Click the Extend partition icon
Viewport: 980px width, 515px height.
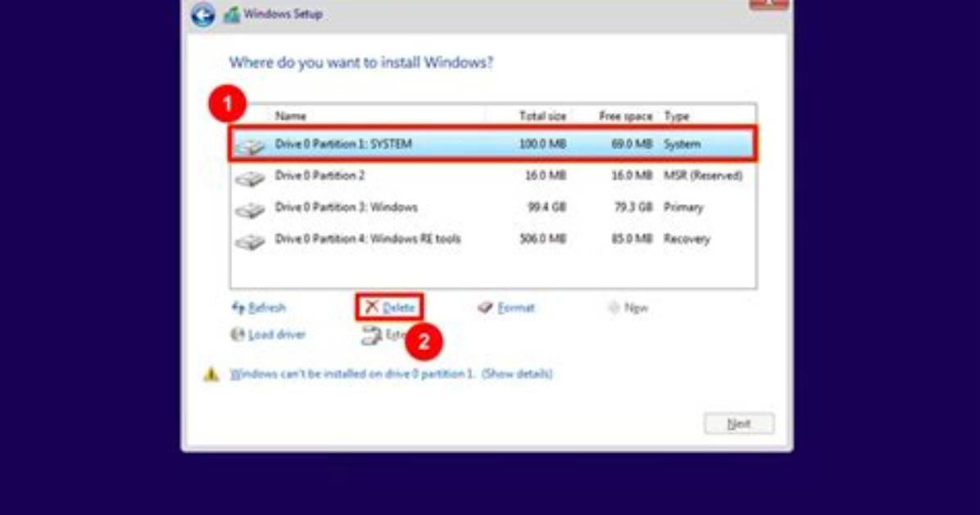[x=371, y=335]
